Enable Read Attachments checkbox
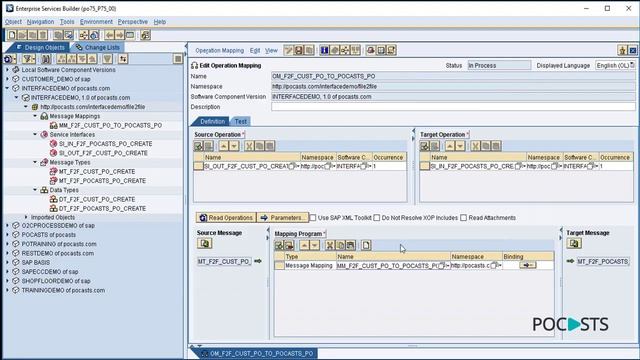Screen dimensions: 640x360 click(x=463, y=218)
